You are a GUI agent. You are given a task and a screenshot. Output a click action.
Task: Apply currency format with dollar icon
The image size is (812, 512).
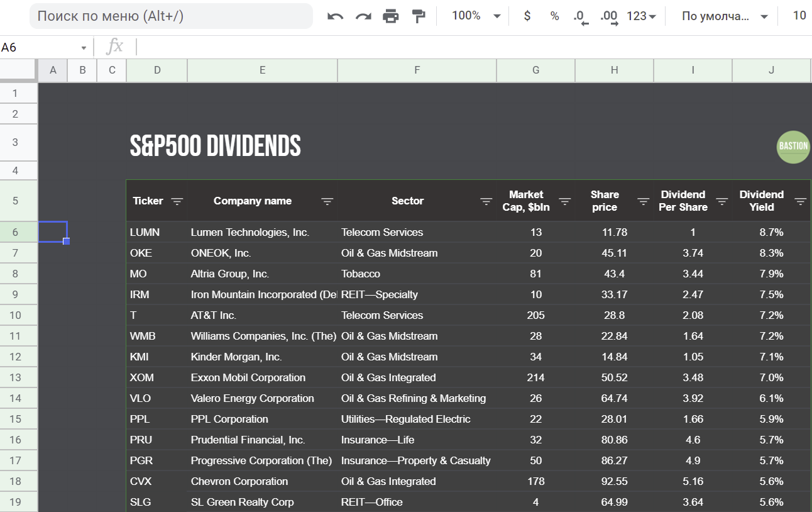coord(527,16)
